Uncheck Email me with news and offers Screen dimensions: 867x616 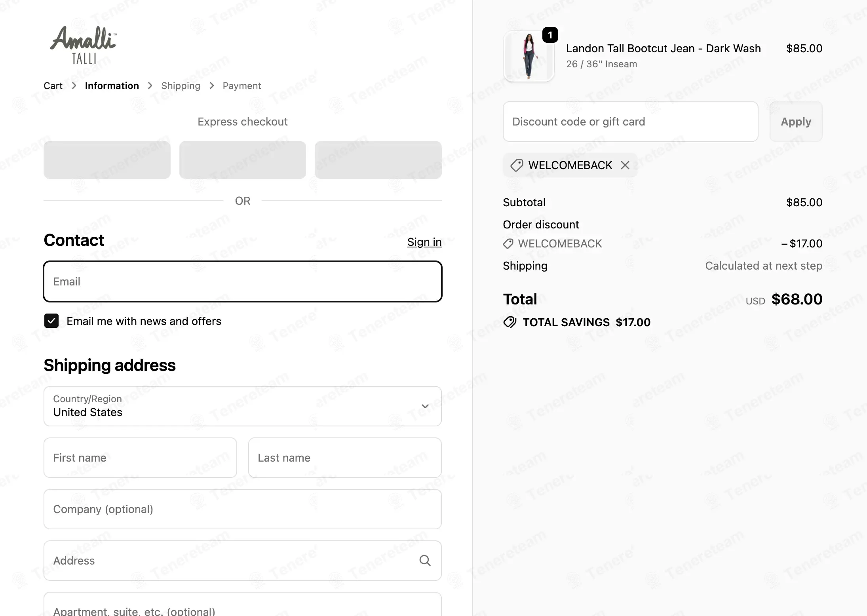[x=51, y=321]
